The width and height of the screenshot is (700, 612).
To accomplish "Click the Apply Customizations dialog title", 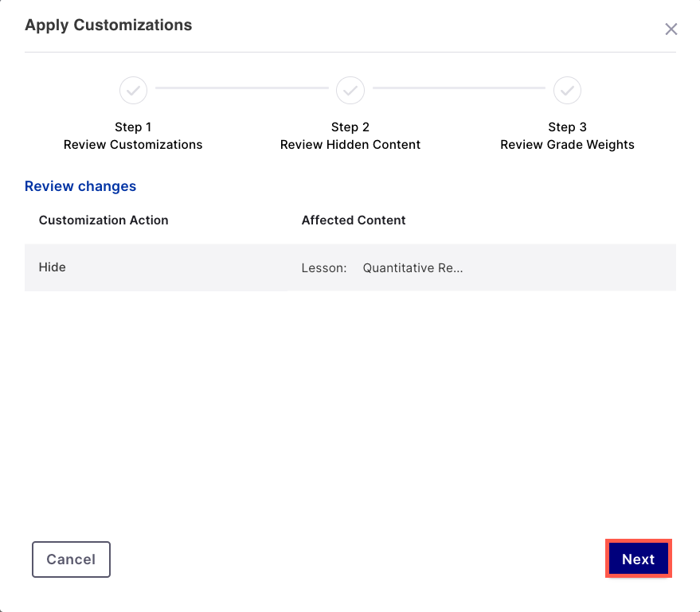I will (108, 25).
